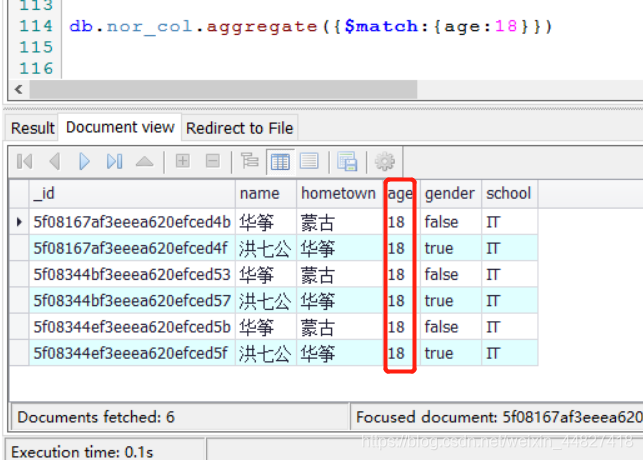This screenshot has width=643, height=460.
Task: Click Execution time: 0.1s status
Action: pos(82,452)
